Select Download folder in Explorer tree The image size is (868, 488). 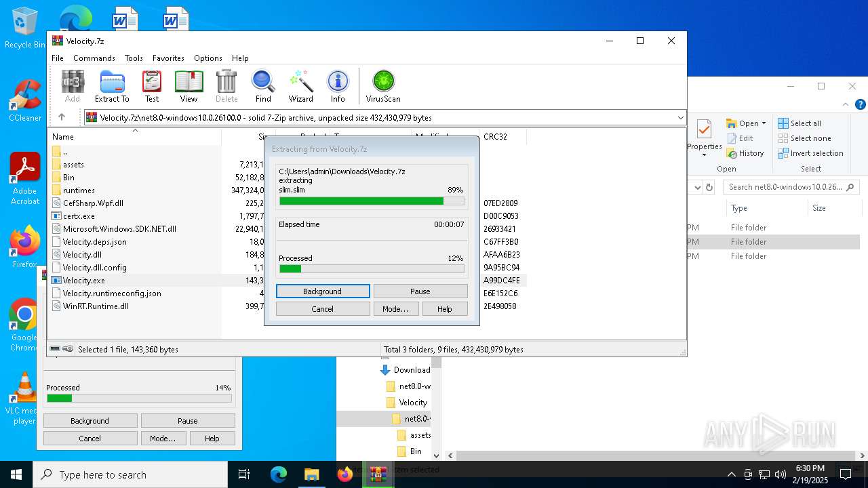click(x=406, y=369)
